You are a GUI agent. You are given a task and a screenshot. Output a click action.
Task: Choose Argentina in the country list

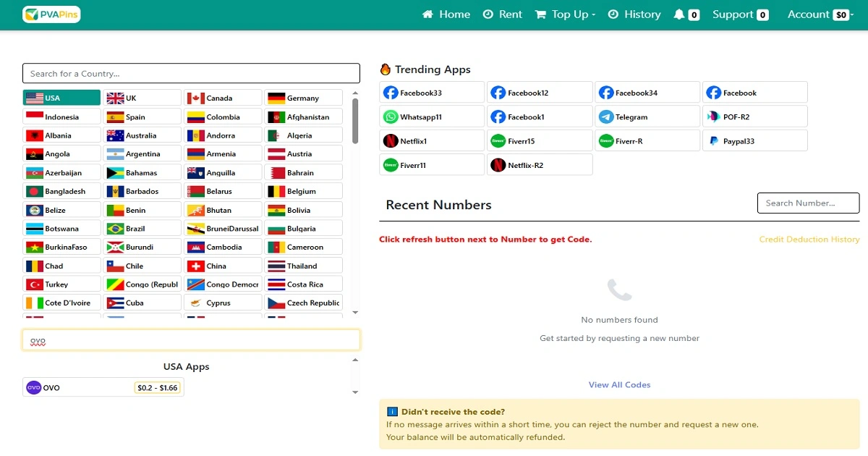point(142,153)
